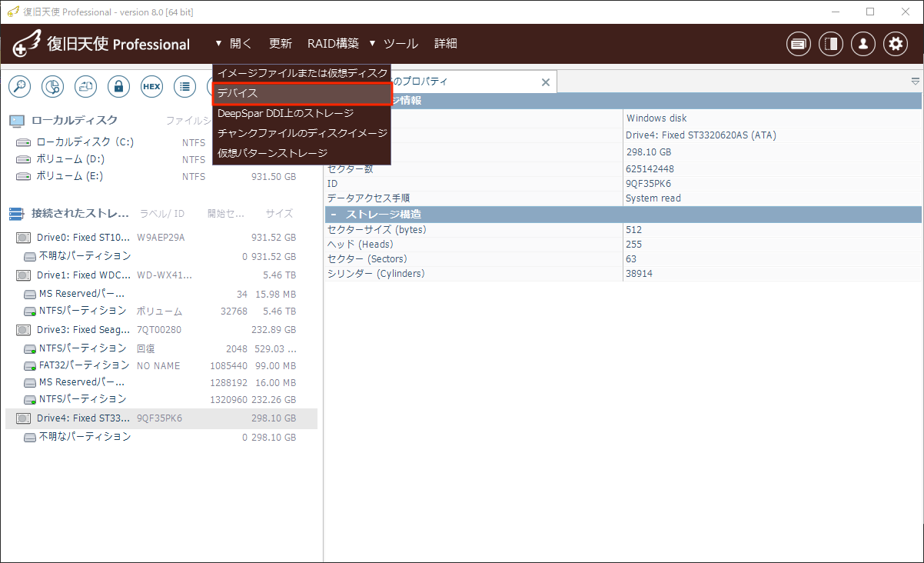This screenshot has width=924, height=563.
Task: Click the card-shaped icon in header
Action: click(x=799, y=44)
